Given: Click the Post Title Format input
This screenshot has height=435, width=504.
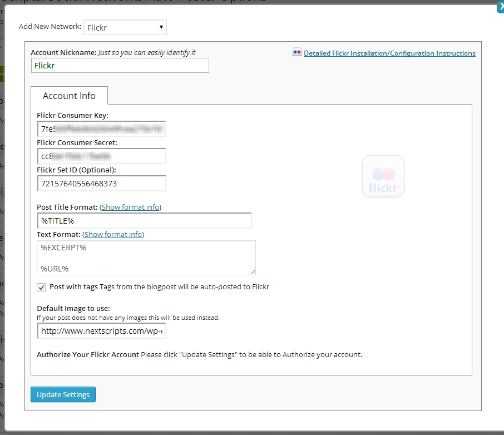Looking at the screenshot, I should 144,221.
